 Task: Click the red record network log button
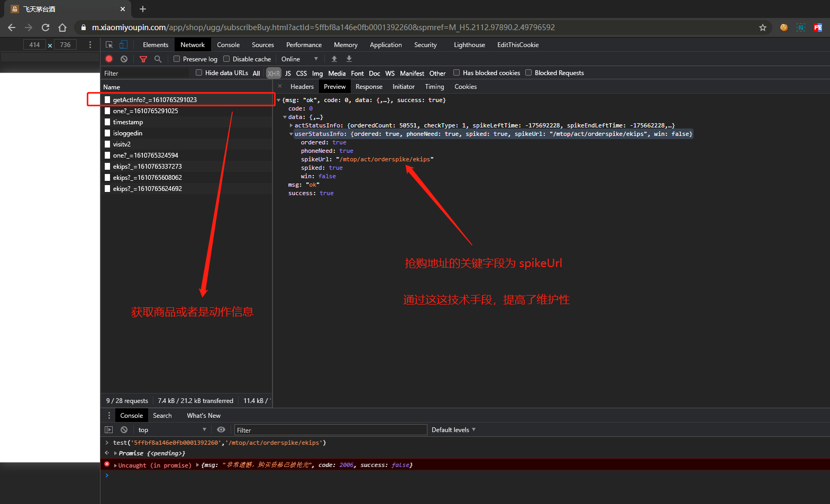109,59
